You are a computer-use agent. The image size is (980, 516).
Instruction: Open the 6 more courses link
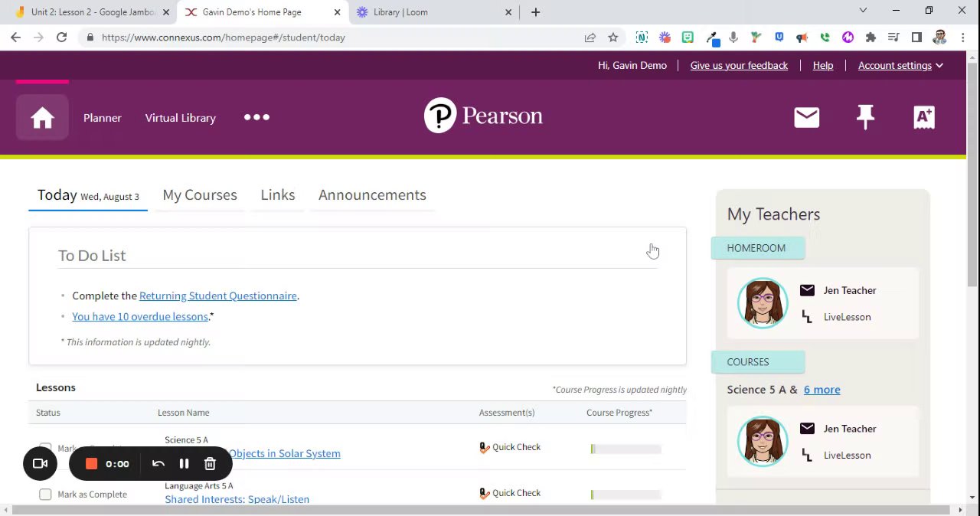pos(822,390)
